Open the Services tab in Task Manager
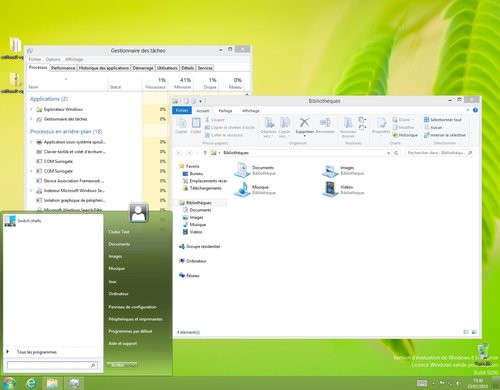500x390 pixels. point(205,68)
